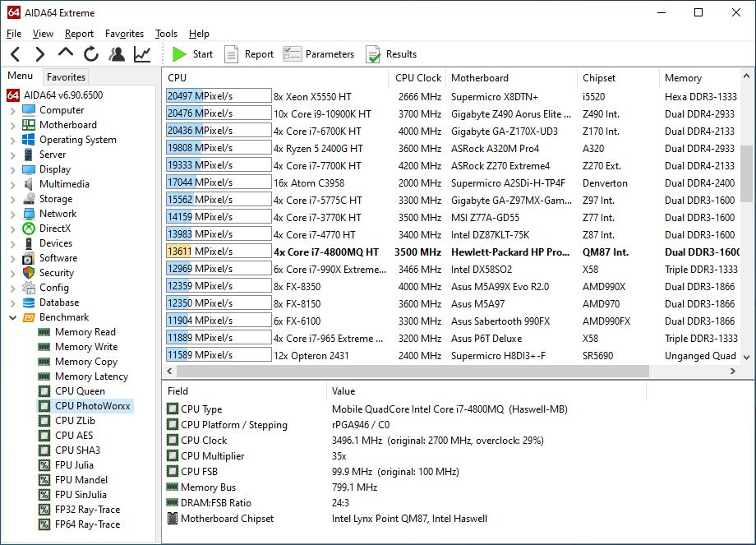The image size is (756, 545).
Task: Select the Network icon in tree
Action: [29, 214]
